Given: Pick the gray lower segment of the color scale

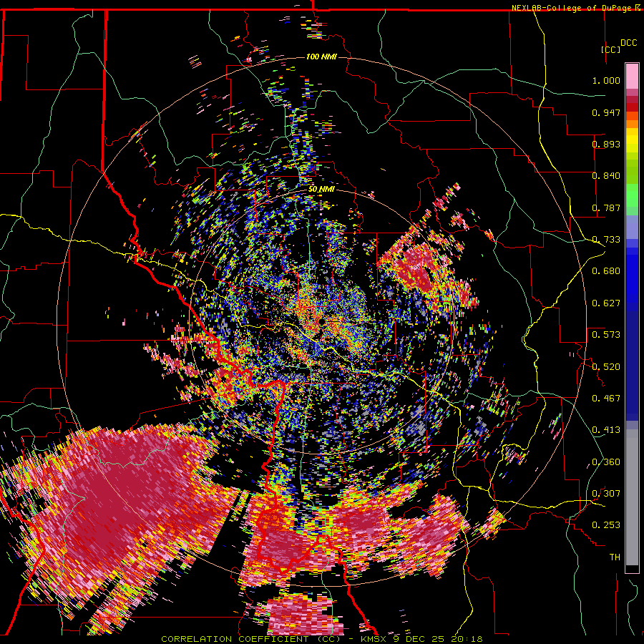Looking at the screenshot, I should point(632,497).
